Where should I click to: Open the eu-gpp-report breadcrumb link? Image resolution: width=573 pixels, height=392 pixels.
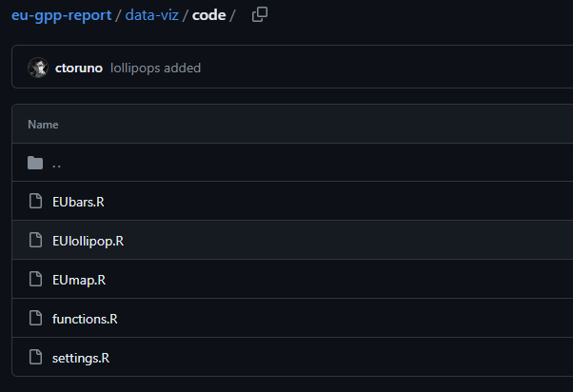coord(61,15)
